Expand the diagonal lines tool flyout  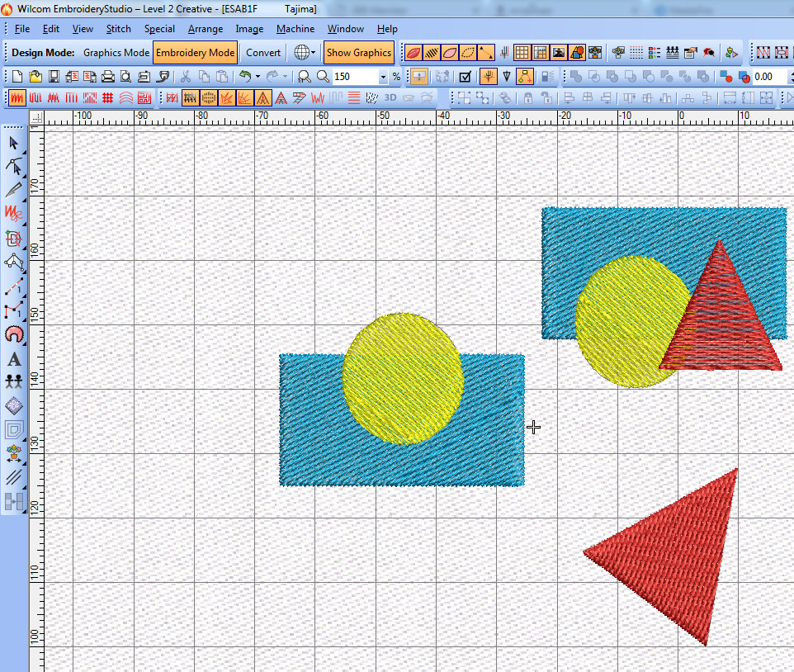(23, 487)
